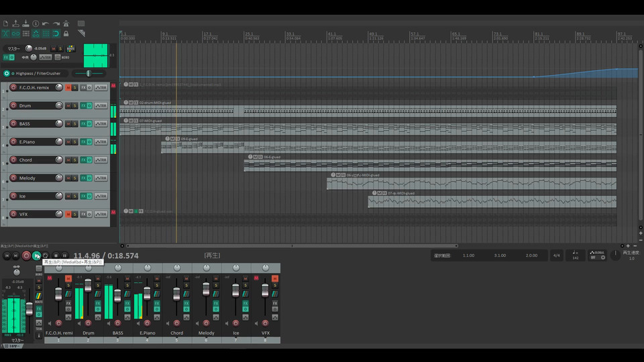Toggle item grouping link icon
Image resolution: width=644 pixels, height=362 pixels.
point(15,34)
